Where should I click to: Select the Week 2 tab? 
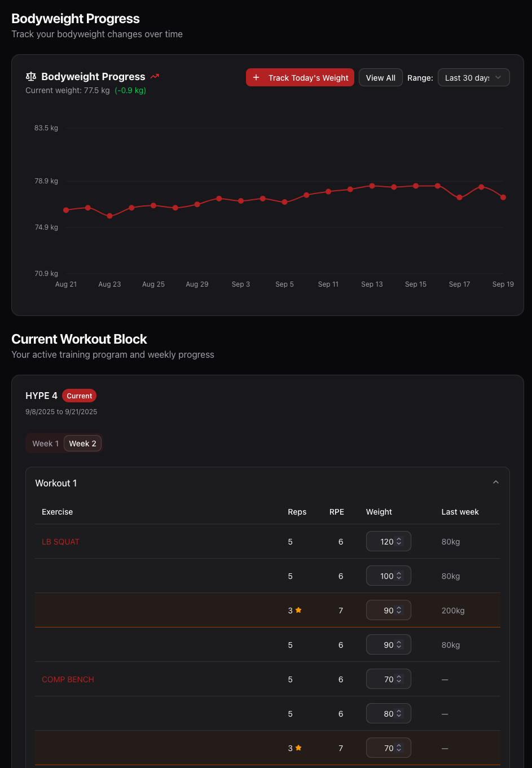82,443
